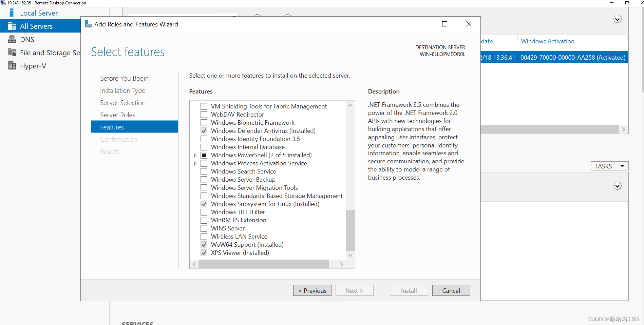Open File and Storage Services
Viewport: 644px width, 325px height.
(50, 53)
